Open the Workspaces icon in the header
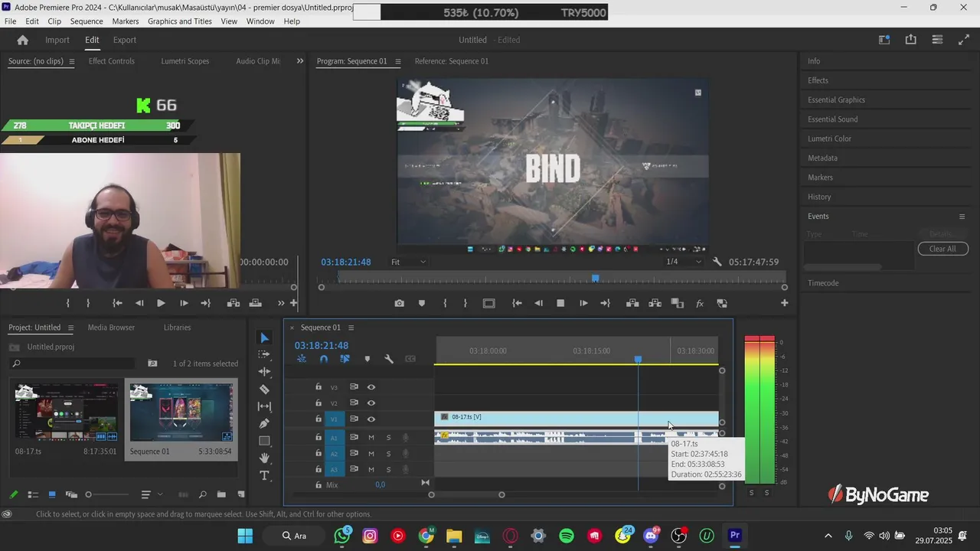The height and width of the screenshot is (551, 980). click(884, 40)
